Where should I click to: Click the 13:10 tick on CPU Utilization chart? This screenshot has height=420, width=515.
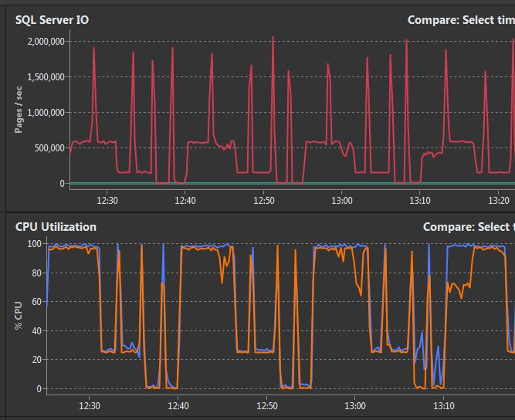[x=444, y=406]
